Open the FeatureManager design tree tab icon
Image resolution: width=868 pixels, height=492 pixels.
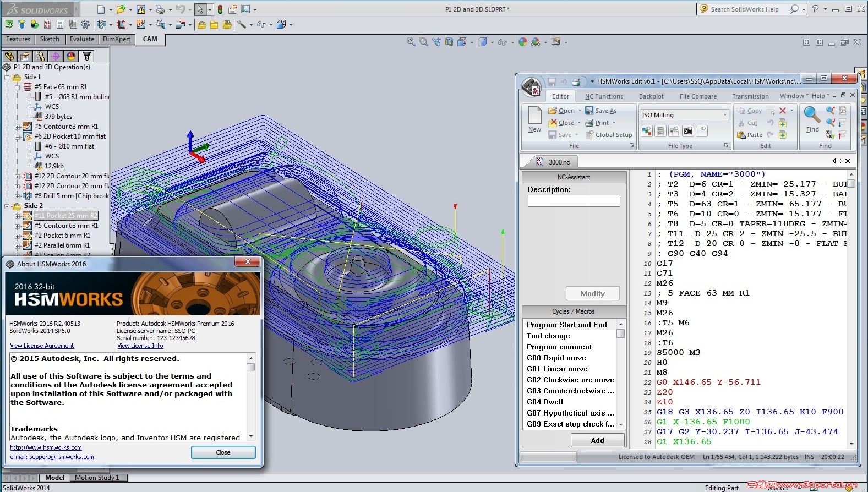click(x=9, y=56)
